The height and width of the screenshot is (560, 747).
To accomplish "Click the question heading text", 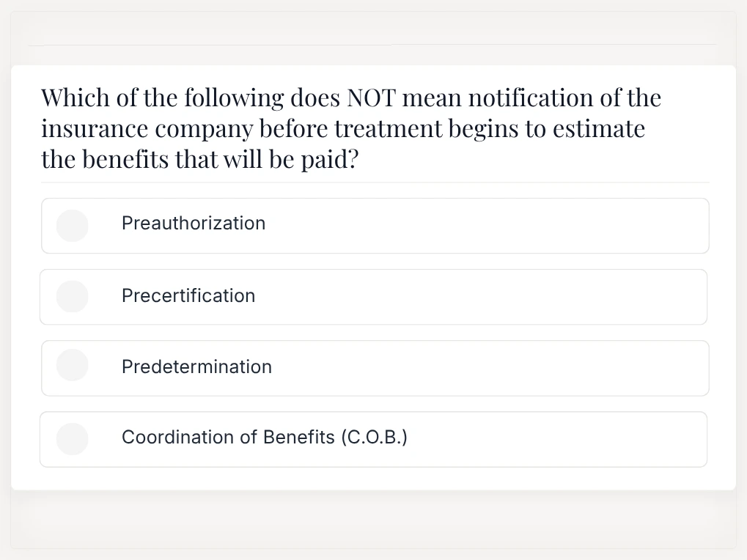I will (351, 128).
